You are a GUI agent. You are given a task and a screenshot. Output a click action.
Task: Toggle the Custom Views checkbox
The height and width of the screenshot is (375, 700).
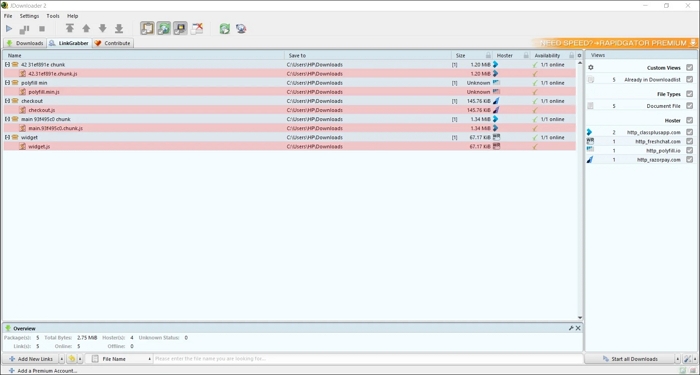[x=690, y=68]
